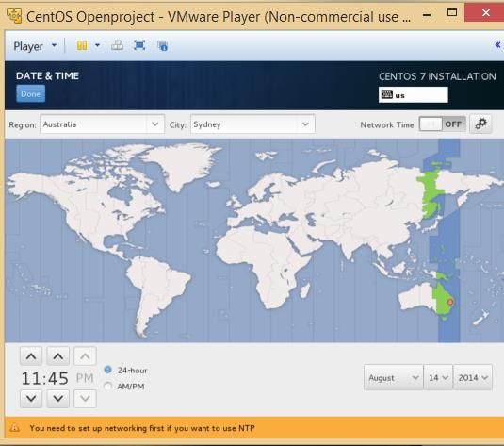Click the VMware Player title bar logo

pyautogui.click(x=14, y=16)
